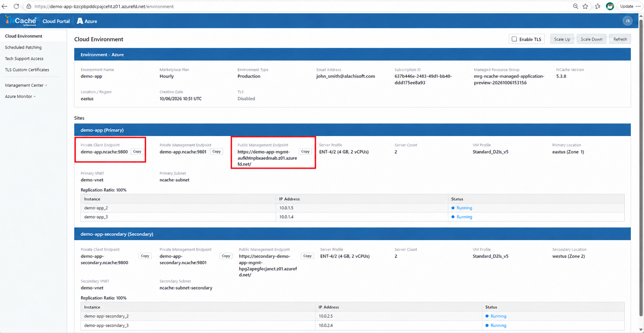The image size is (644, 333).
Task: Click the site lock icon in the address bar
Action: click(29, 6)
